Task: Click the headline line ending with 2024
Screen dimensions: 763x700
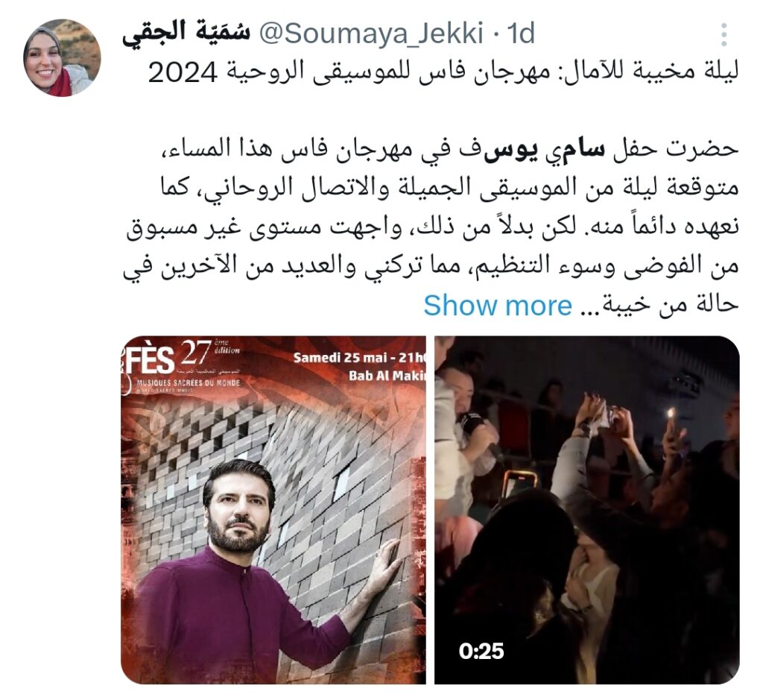Action: point(443,72)
